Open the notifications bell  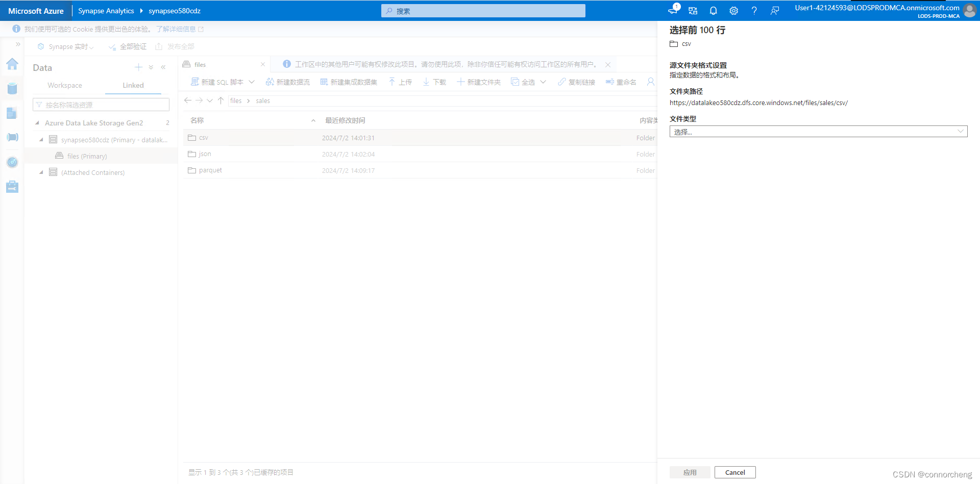click(x=713, y=10)
